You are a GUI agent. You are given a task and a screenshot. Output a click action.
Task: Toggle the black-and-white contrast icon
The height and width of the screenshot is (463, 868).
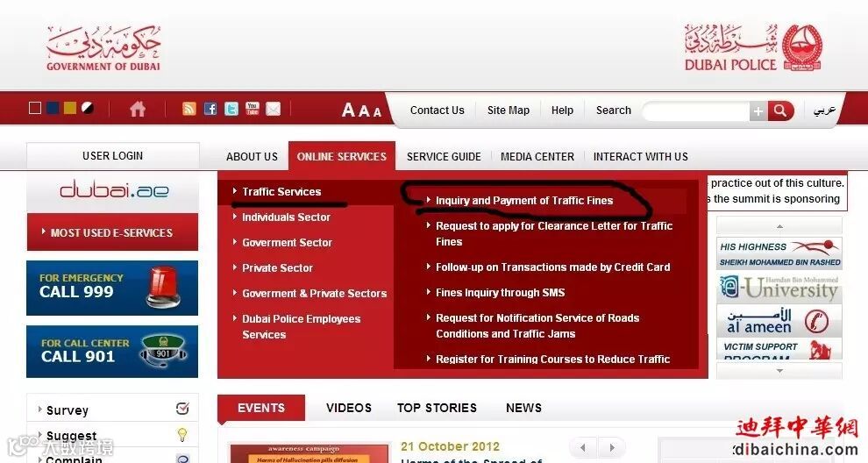coord(88,108)
